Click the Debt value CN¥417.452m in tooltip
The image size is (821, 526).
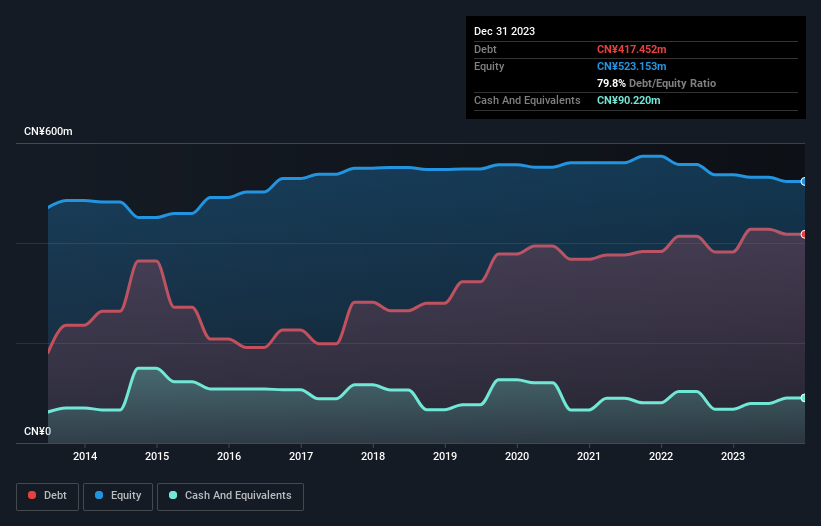(631, 49)
